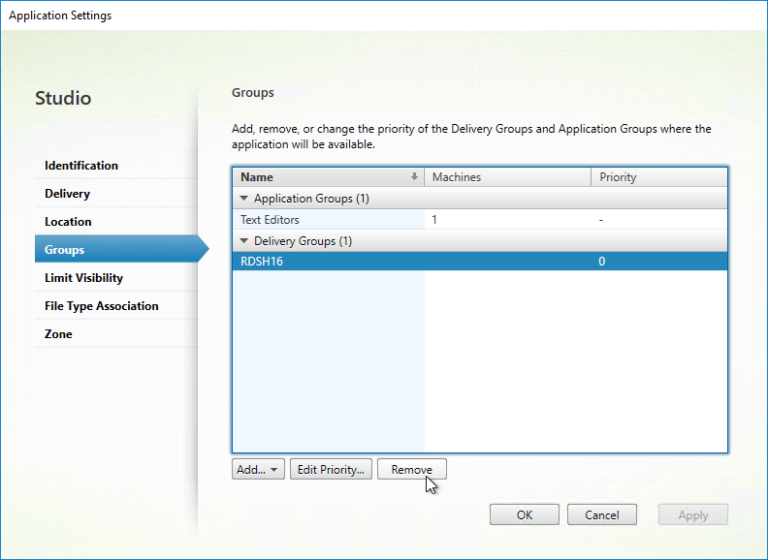This screenshot has height=560, width=768.
Task: Cancel the Application Settings dialog
Action: pos(601,515)
